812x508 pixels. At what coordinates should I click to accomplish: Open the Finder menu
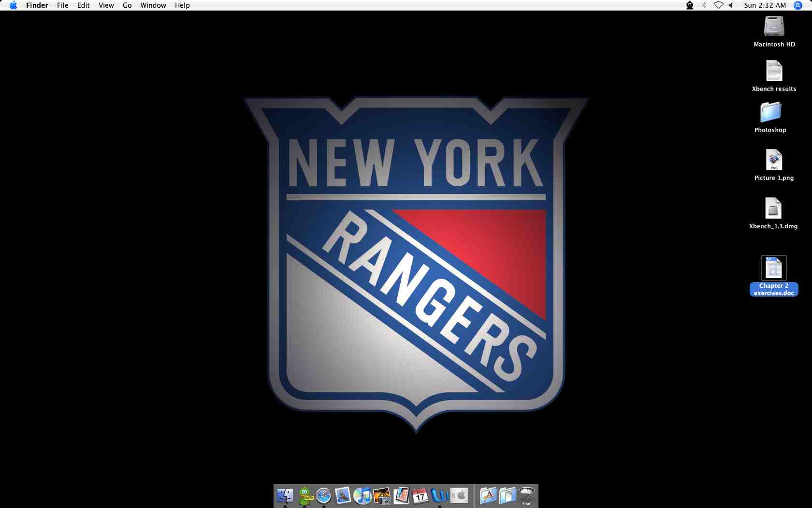click(37, 5)
